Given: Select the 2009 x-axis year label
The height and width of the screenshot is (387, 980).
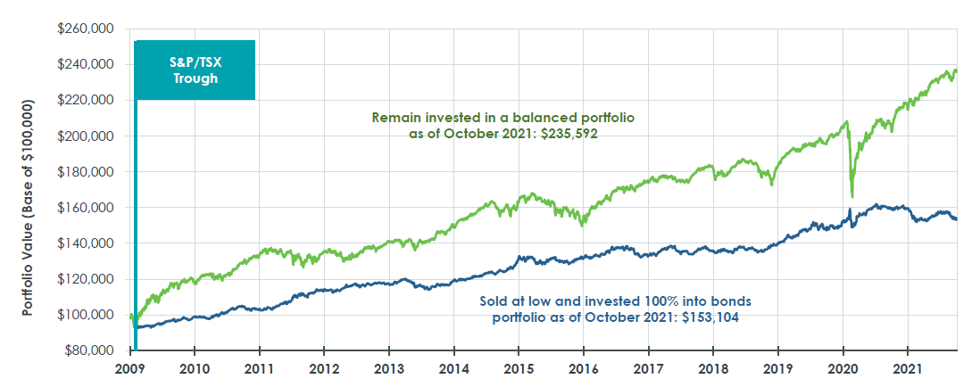Looking at the screenshot, I should click(130, 367).
